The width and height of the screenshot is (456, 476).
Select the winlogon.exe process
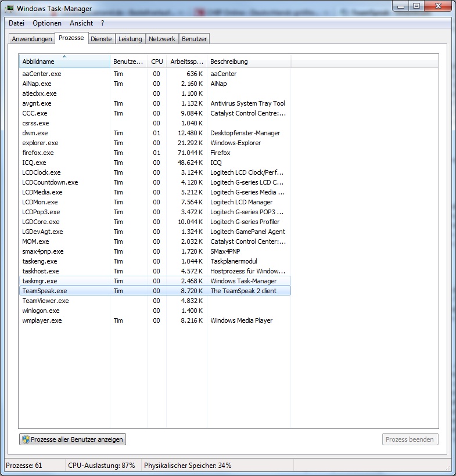pyautogui.click(x=155, y=311)
